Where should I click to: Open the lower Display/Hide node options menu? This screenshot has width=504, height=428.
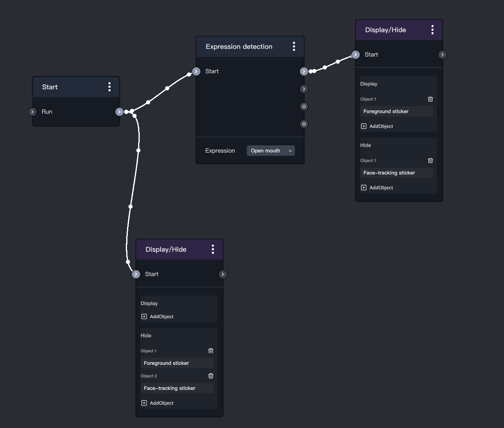[x=213, y=249]
